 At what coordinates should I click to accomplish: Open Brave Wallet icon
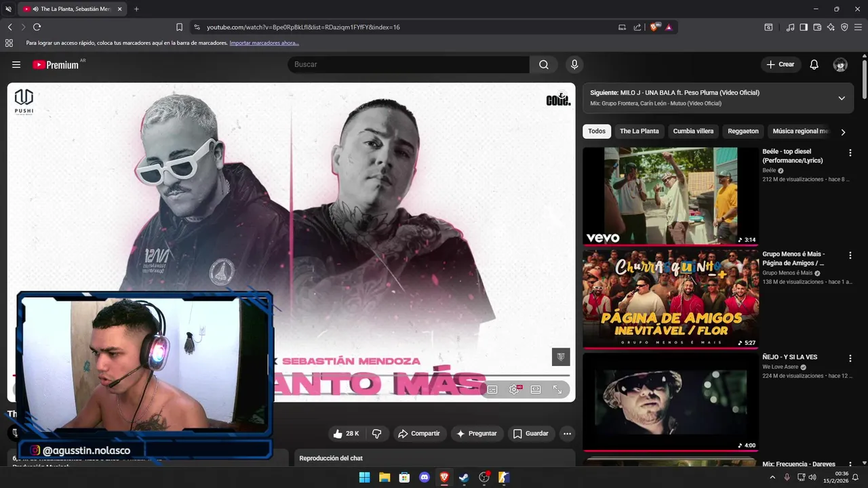(817, 27)
